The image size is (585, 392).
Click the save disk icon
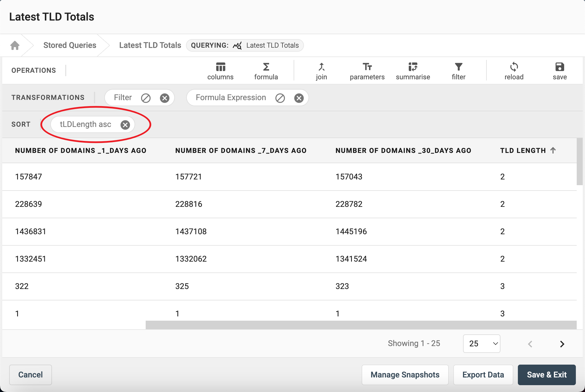pos(560,67)
